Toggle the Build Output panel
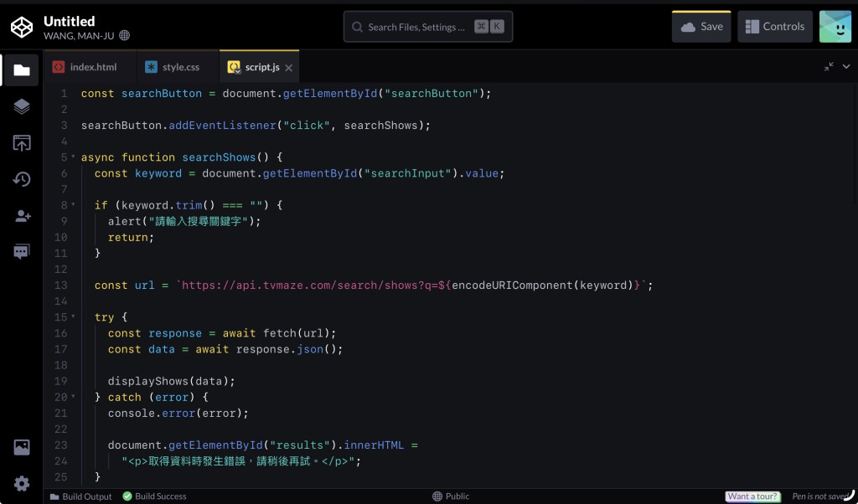The image size is (858, 504). [80, 496]
